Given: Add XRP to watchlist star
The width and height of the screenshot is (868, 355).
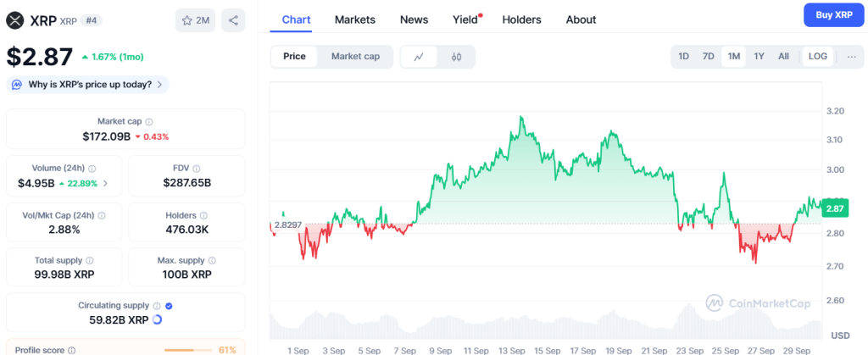Looking at the screenshot, I should coord(196,20).
